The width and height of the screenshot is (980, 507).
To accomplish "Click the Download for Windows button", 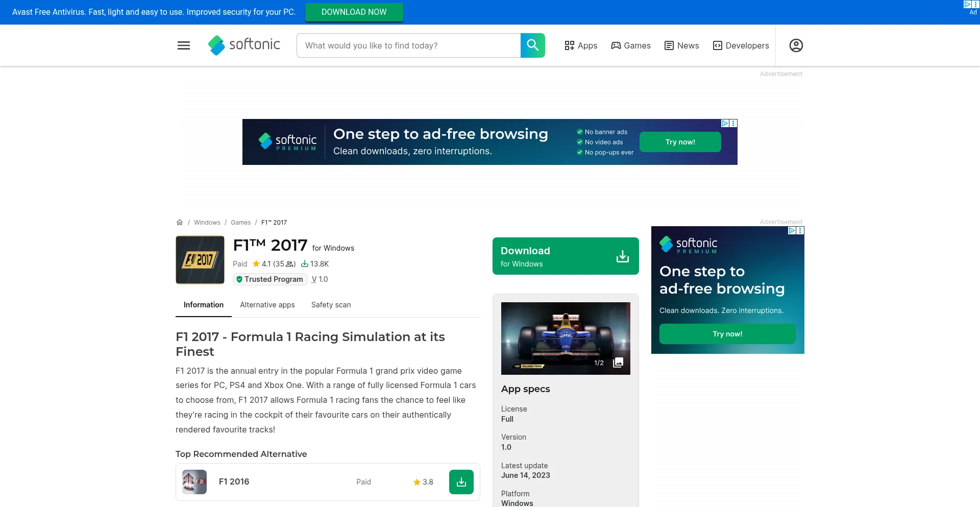I will [x=566, y=256].
